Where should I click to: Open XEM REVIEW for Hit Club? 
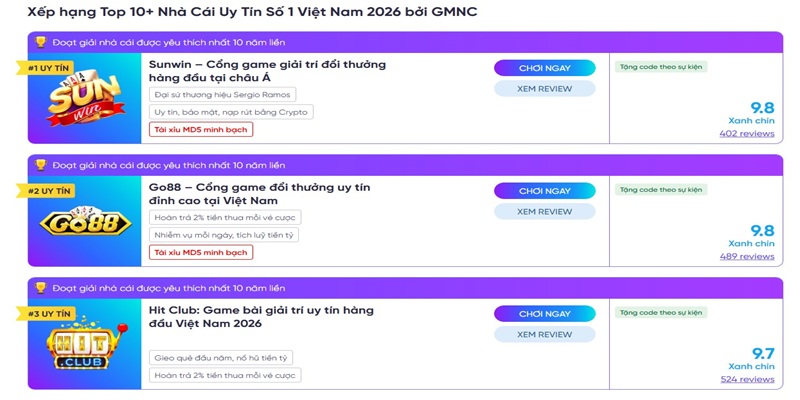pos(544,335)
